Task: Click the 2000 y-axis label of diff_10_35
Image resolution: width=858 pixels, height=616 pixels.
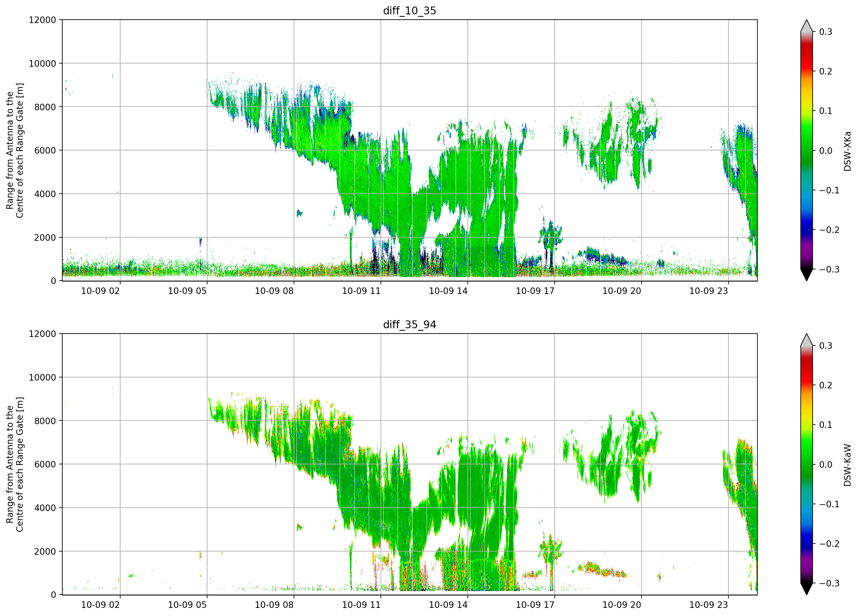Action: click(x=45, y=238)
